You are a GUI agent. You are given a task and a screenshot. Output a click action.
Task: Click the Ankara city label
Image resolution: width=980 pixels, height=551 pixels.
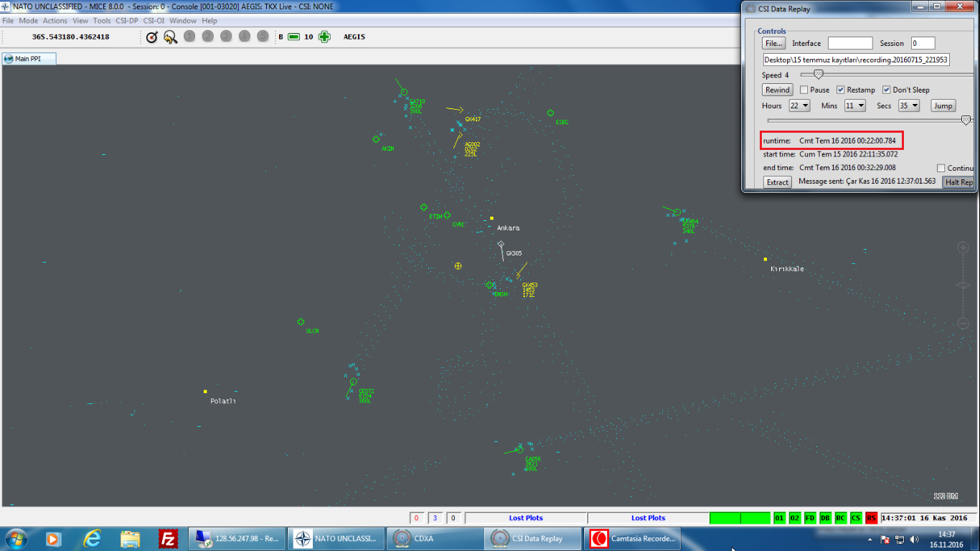click(x=508, y=228)
